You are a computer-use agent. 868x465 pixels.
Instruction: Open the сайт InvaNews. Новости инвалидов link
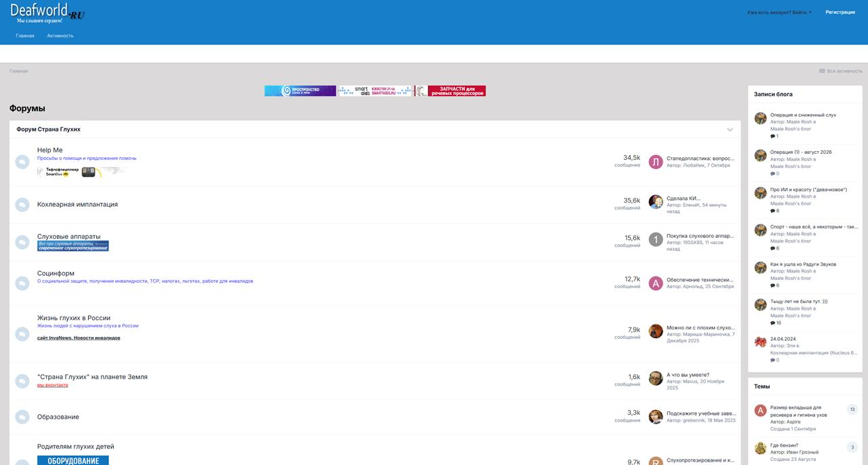[79, 338]
